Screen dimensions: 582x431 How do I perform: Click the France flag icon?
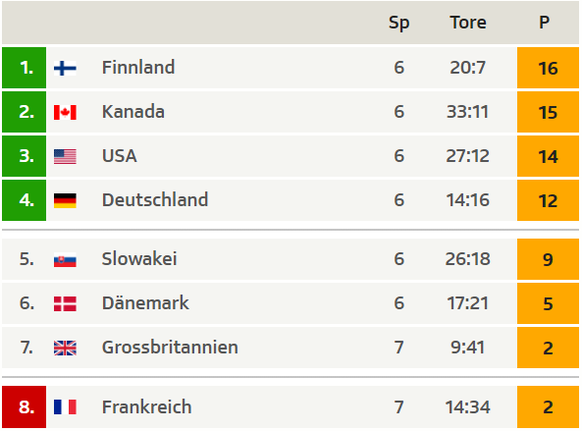[x=65, y=407]
